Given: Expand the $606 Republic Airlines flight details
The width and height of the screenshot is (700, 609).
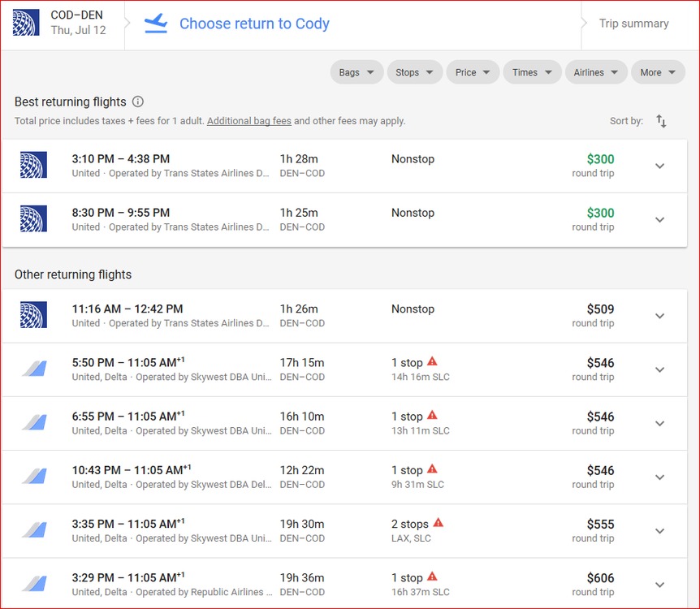Looking at the screenshot, I should point(659,585).
